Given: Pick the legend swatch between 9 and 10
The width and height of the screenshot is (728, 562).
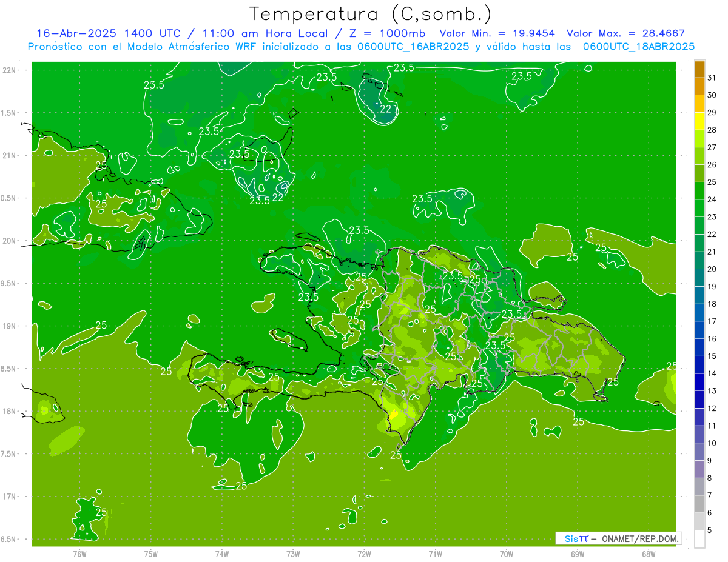Looking at the screenshot, I should point(699,452).
